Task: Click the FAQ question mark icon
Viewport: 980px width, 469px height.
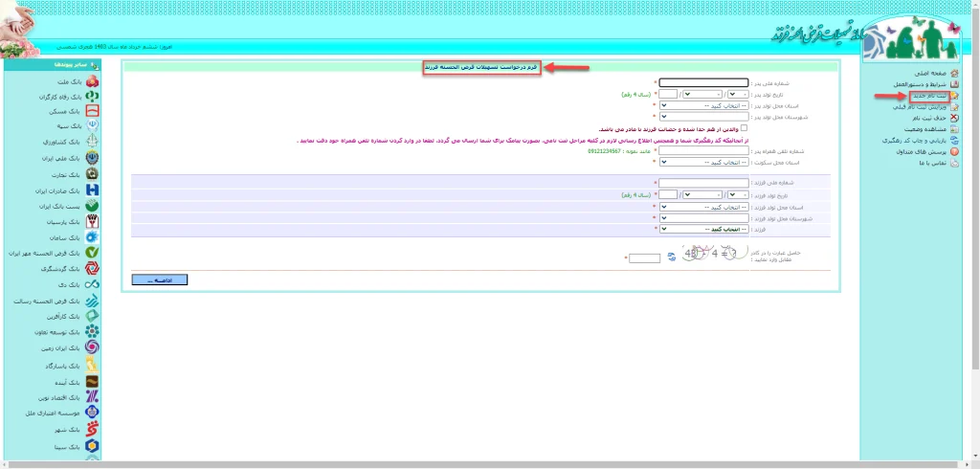Action: (954, 151)
